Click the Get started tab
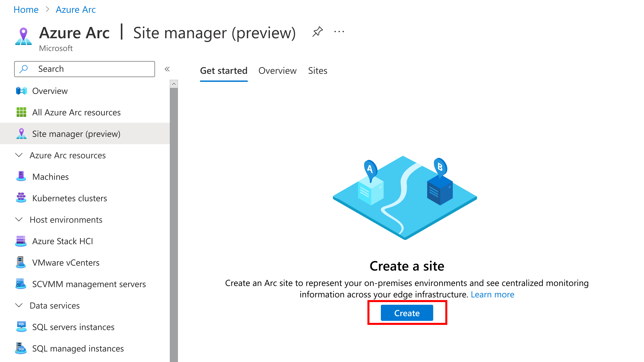This screenshot has width=644, height=362. pos(223,70)
